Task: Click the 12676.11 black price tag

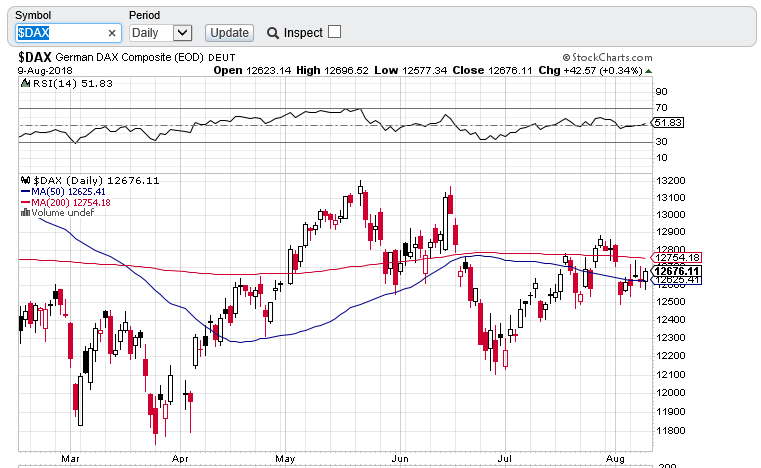Action: (x=676, y=271)
